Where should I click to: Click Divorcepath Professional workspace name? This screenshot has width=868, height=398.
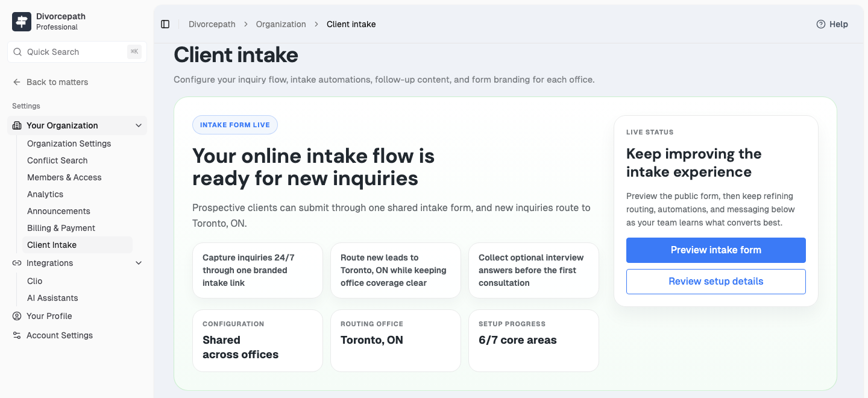coord(60,22)
